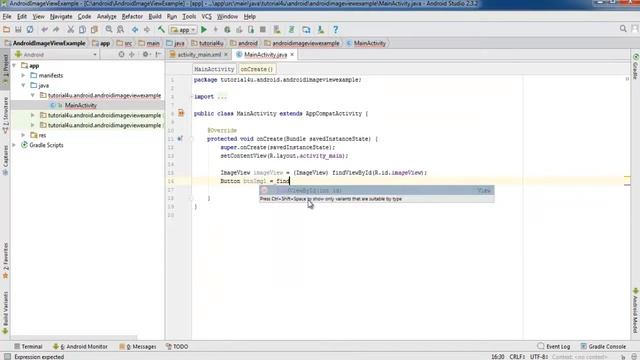Open Android Monitor tool window

(x=80, y=347)
